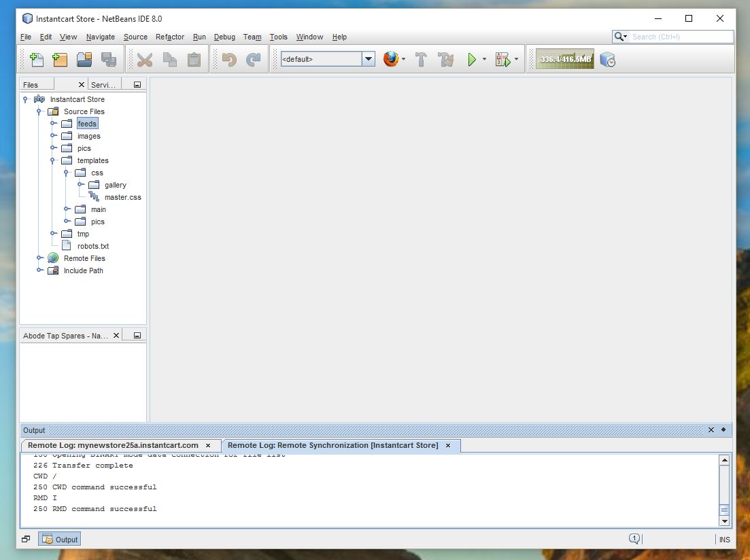Collapse the Source Files node
Viewport: 750px width, 560px height.
click(39, 111)
